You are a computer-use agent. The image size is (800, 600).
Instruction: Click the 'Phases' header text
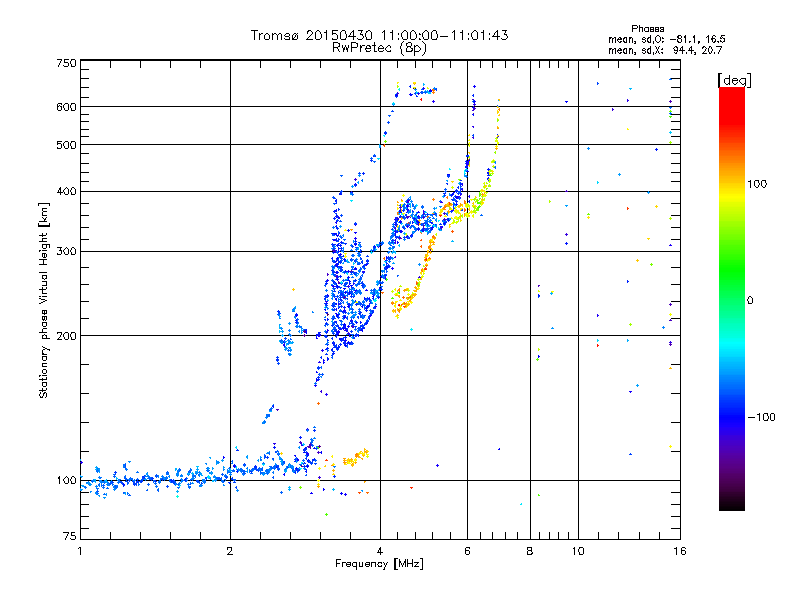pyautogui.click(x=647, y=29)
